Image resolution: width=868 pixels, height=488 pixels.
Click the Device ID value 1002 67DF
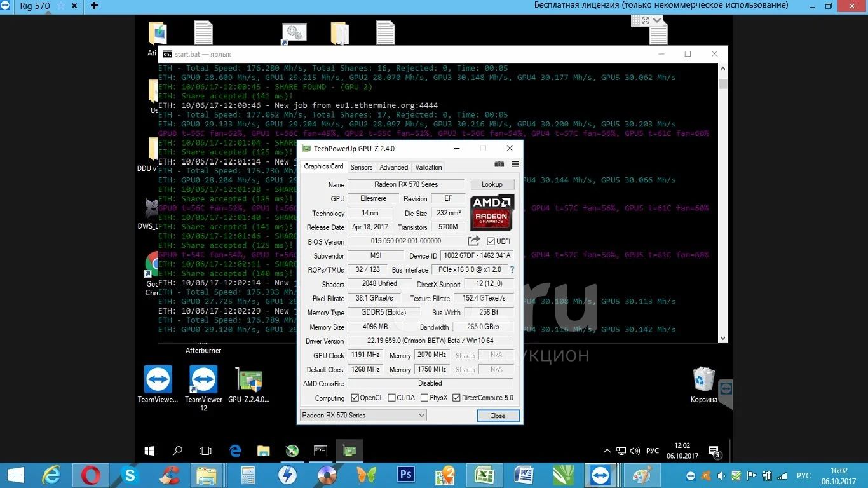pos(477,255)
